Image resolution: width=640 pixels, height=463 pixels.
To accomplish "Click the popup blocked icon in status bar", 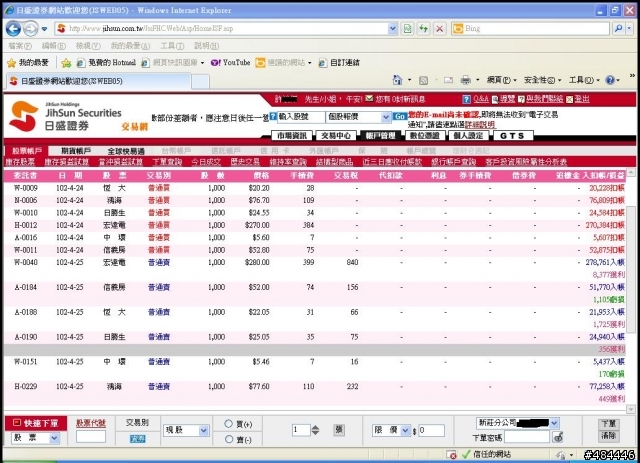I will 451,454.
